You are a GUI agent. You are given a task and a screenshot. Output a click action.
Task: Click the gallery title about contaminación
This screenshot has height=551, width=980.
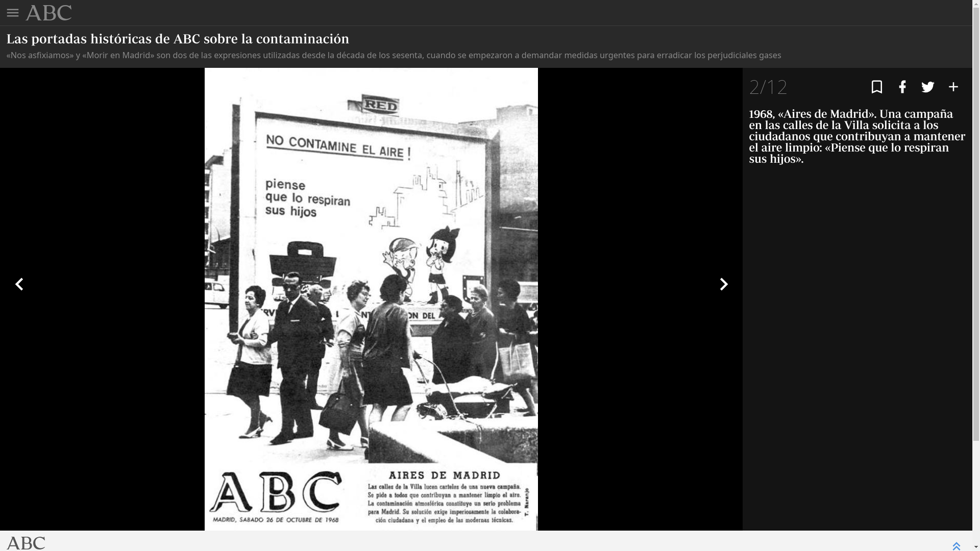tap(178, 39)
